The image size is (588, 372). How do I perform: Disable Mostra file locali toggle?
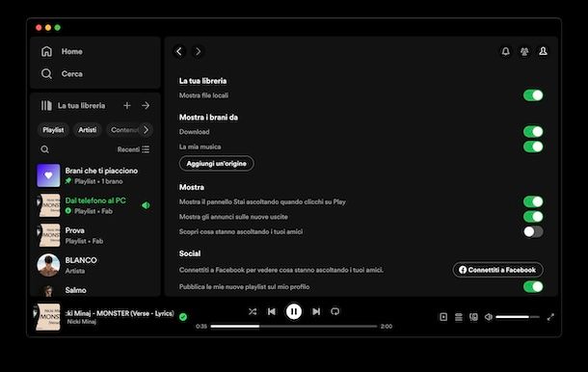pos(533,95)
